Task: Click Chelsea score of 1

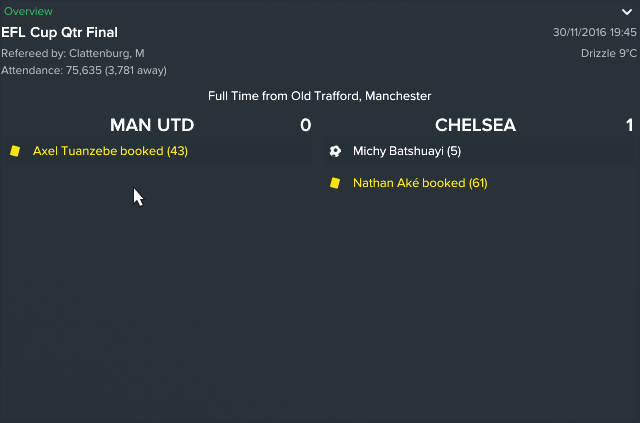Action: pyautogui.click(x=629, y=125)
